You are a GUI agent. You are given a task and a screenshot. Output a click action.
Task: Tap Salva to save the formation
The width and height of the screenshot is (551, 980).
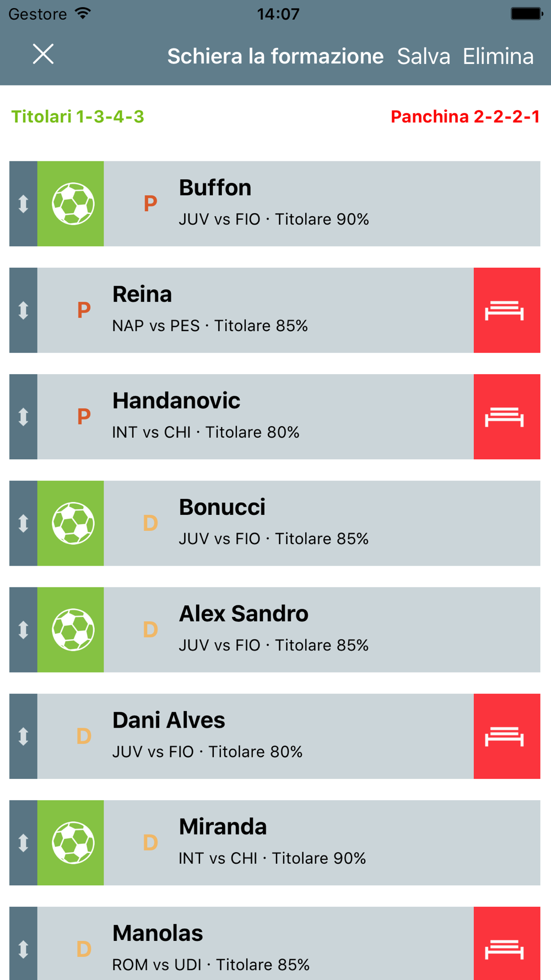pyautogui.click(x=423, y=56)
